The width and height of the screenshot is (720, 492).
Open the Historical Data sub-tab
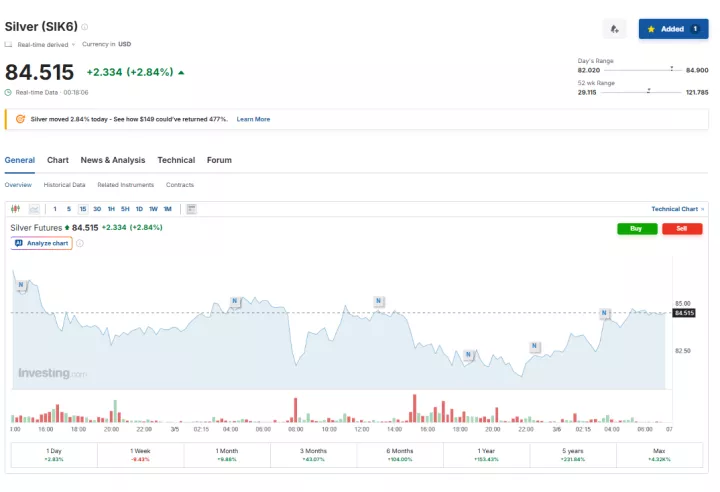coord(64,185)
